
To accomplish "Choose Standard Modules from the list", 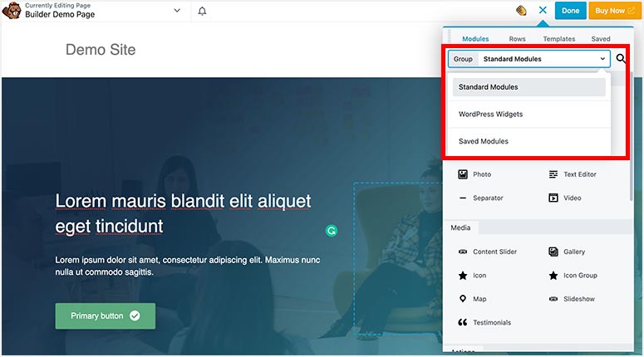I will (x=529, y=87).
